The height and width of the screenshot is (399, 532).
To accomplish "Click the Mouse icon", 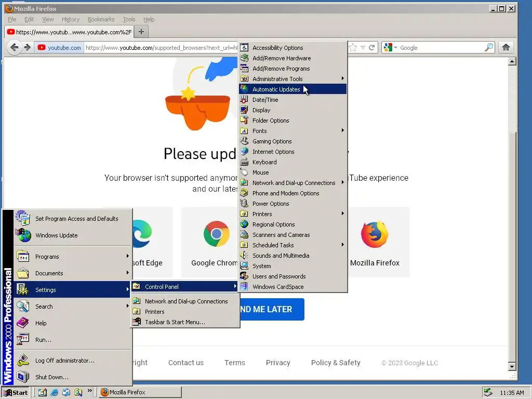I will 244,172.
